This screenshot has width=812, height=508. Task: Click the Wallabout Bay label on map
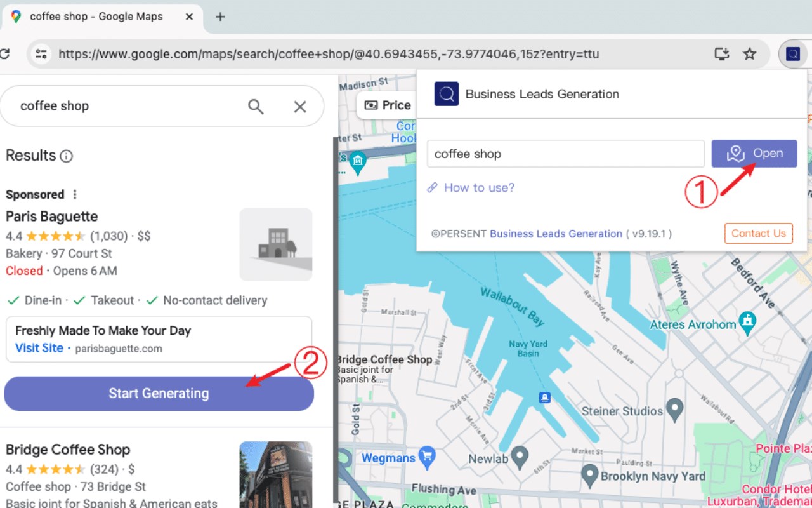pos(513,307)
